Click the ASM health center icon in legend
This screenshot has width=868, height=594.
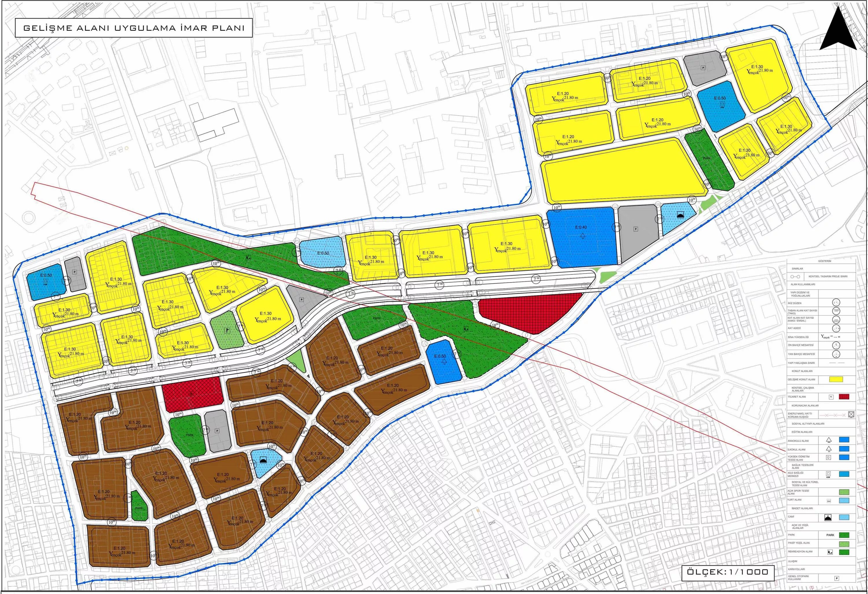point(828,474)
